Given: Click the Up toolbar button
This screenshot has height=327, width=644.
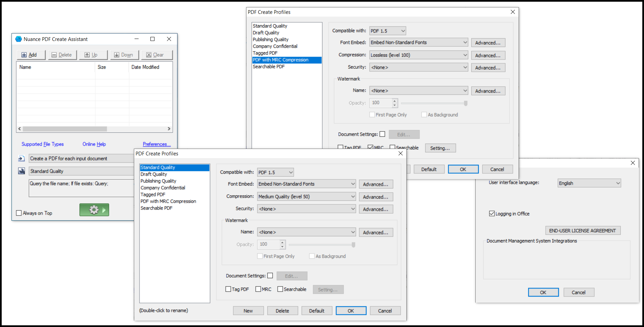Looking at the screenshot, I should (93, 55).
